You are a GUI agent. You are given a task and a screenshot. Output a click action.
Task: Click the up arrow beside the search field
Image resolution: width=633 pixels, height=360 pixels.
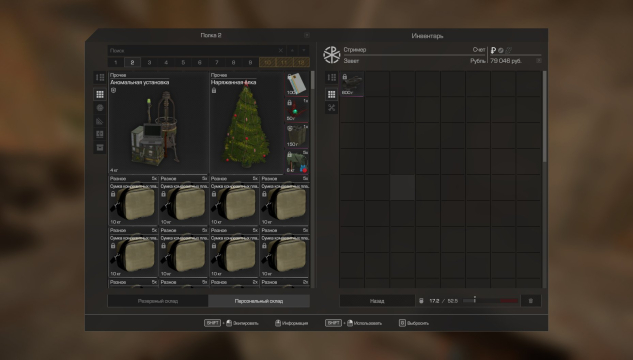(x=292, y=50)
